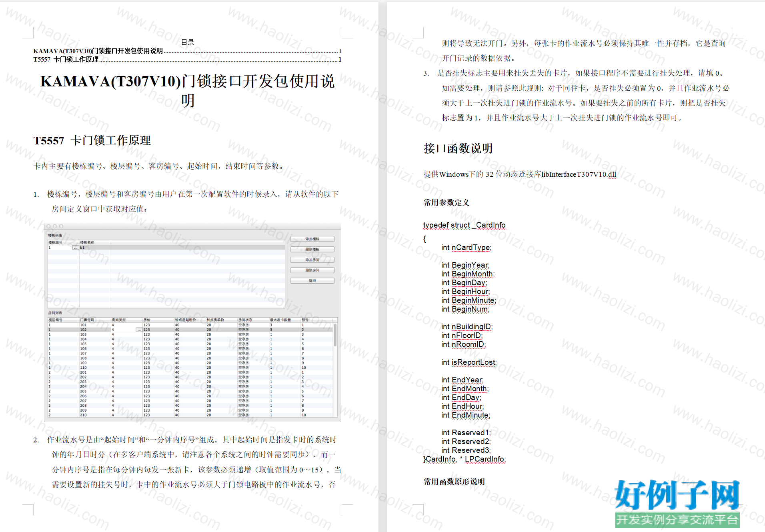This screenshot has height=532, width=765.
Task: Click the }CardInfo, * LPCardInfo; line
Action: click(x=465, y=459)
